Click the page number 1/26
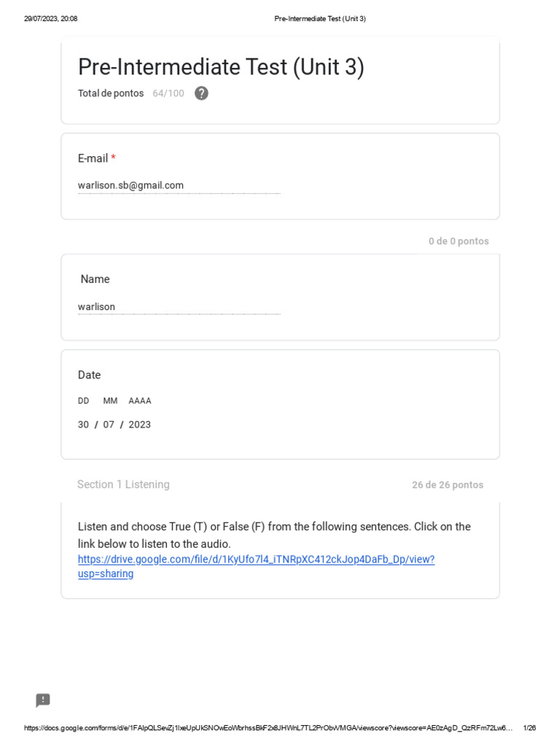 529,728
